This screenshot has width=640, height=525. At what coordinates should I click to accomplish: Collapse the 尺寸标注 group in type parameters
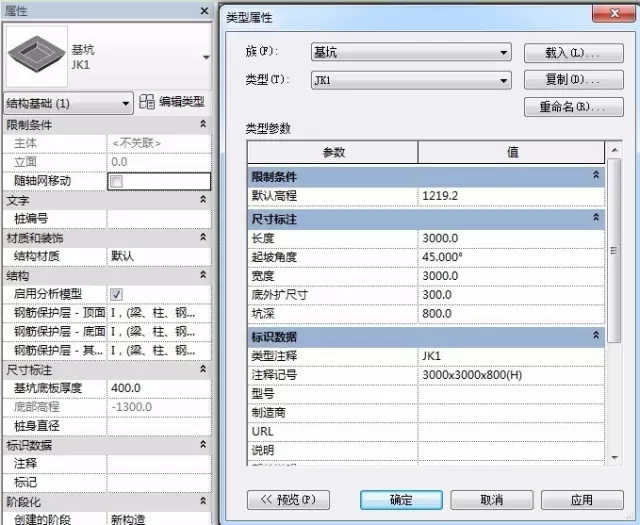pyautogui.click(x=596, y=217)
